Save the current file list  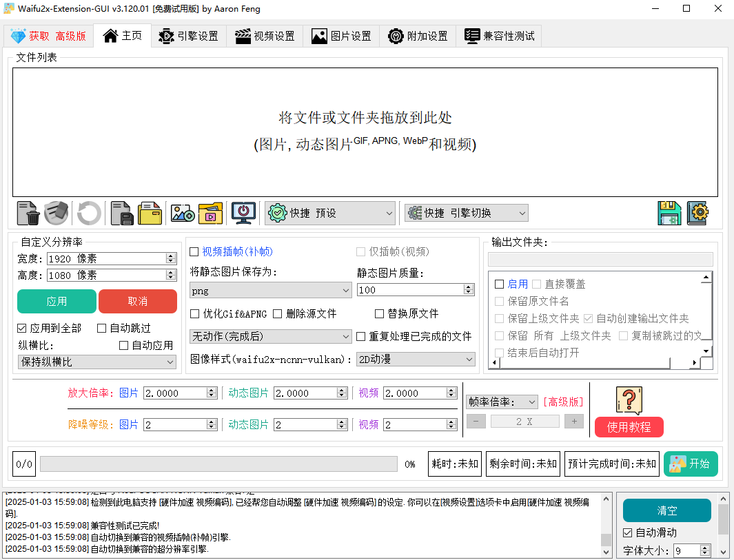[121, 213]
